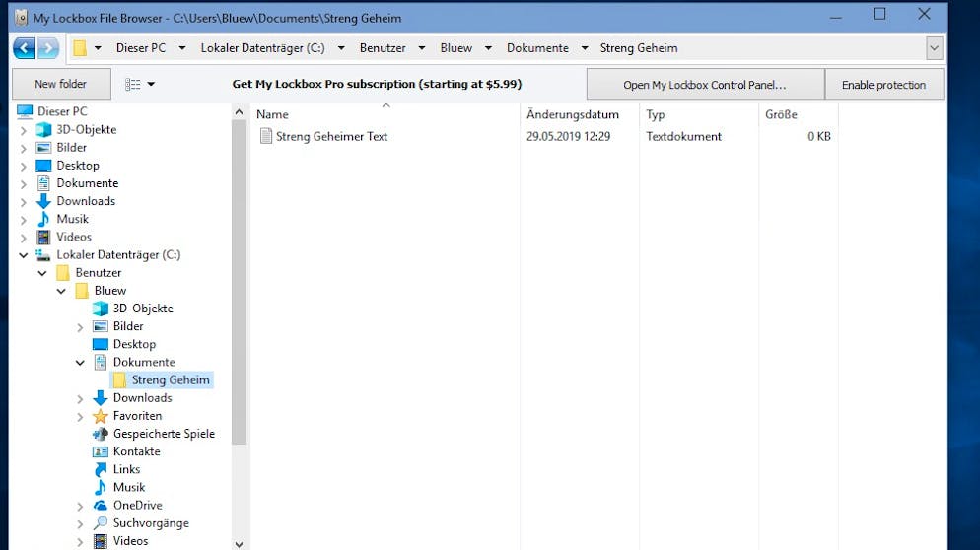Expand the Favoriten tree node
The image size is (980, 550).
(x=80, y=416)
